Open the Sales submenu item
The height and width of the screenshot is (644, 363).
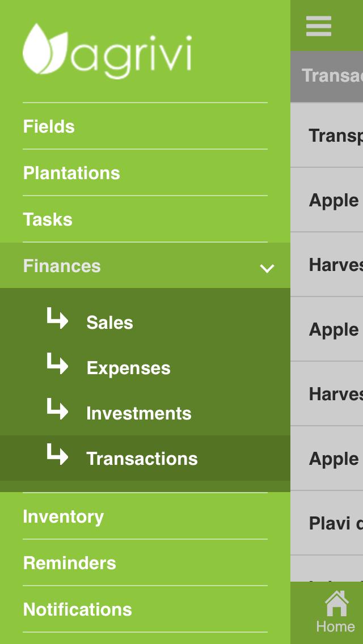(109, 323)
